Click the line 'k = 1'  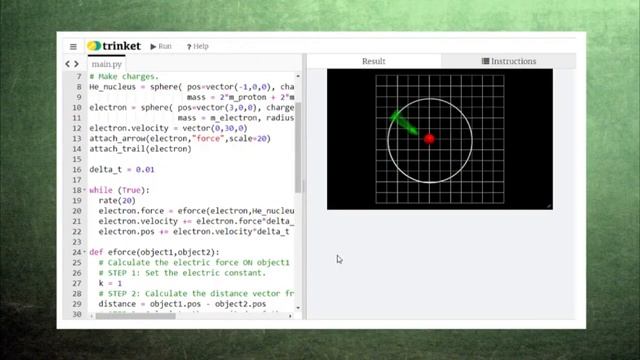tap(110, 283)
